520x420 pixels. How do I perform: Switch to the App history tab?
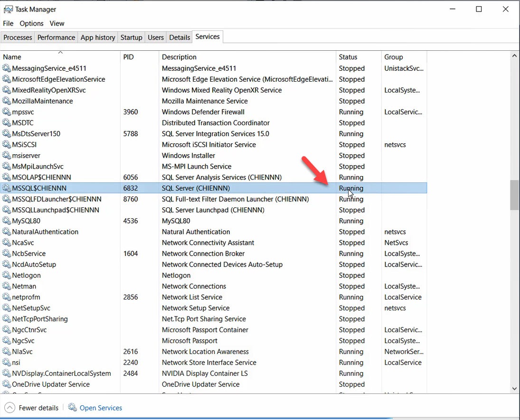[x=98, y=37]
